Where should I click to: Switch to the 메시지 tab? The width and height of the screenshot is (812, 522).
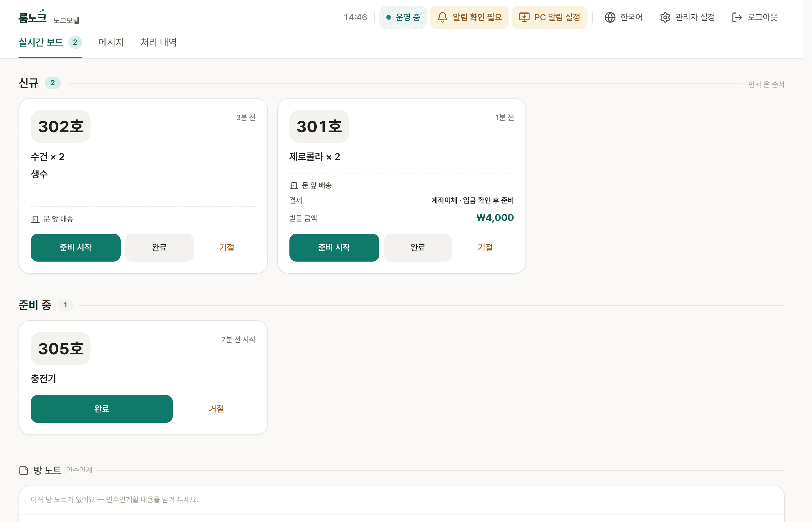coord(111,42)
